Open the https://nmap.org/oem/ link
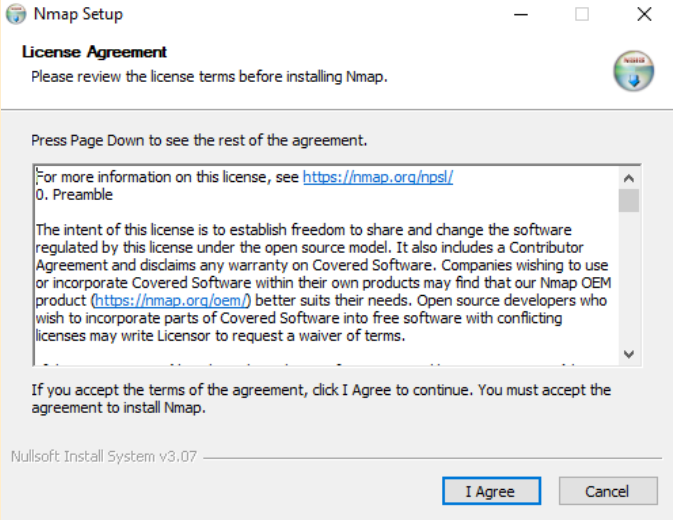673x520 pixels. click(171, 300)
